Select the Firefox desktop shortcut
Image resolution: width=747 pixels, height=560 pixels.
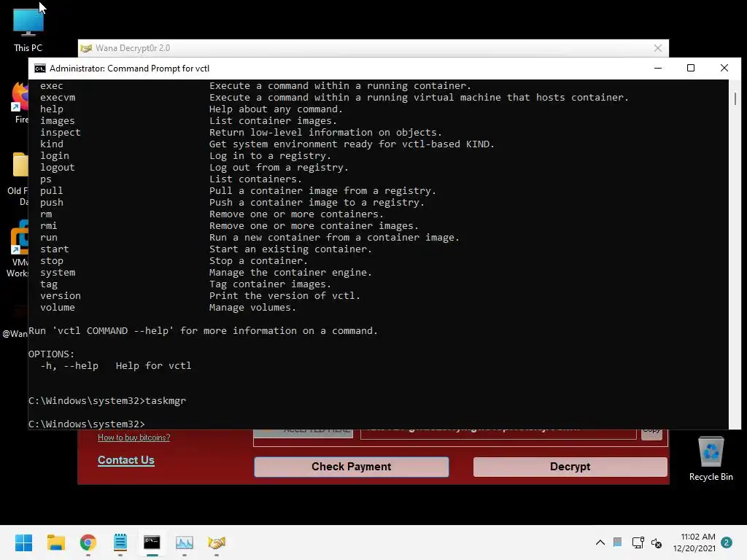(20, 102)
